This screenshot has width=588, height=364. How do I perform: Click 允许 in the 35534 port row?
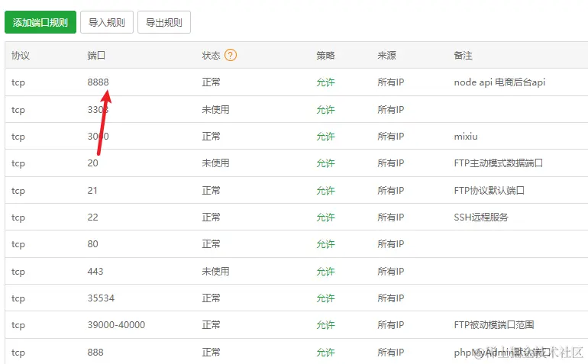click(325, 298)
